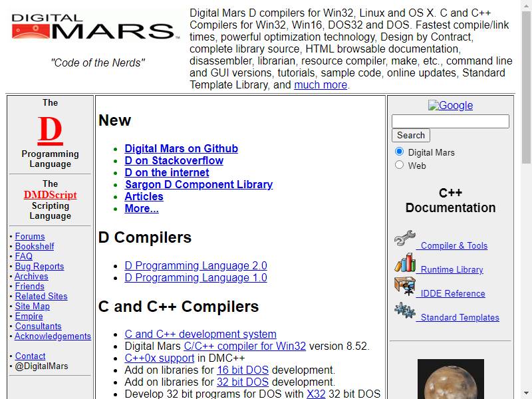Image resolution: width=532 pixels, height=399 pixels.
Task: Focus the Google search text field
Action: (x=450, y=121)
